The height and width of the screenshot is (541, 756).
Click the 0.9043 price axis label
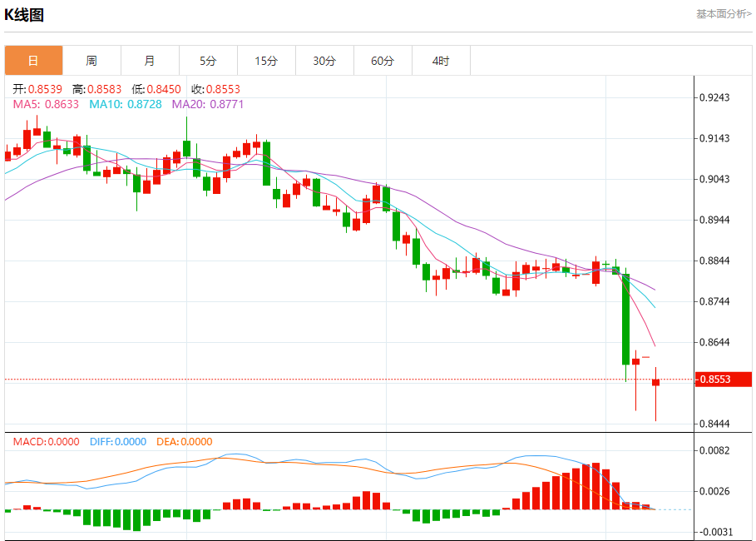(714, 179)
